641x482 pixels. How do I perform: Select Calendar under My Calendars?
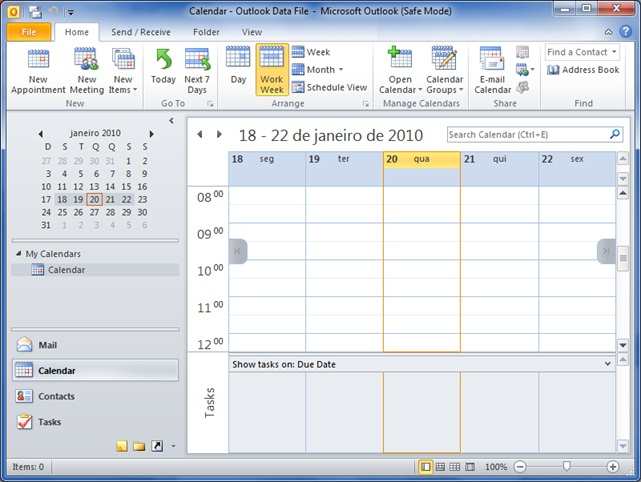point(96,270)
